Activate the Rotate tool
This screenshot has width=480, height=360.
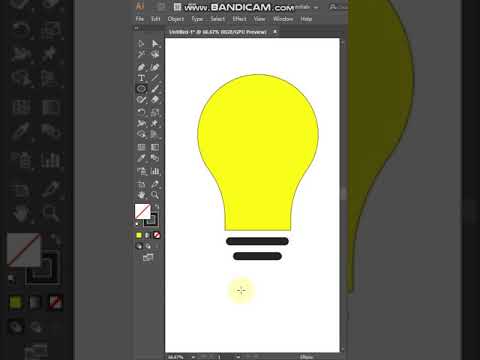coord(141,112)
